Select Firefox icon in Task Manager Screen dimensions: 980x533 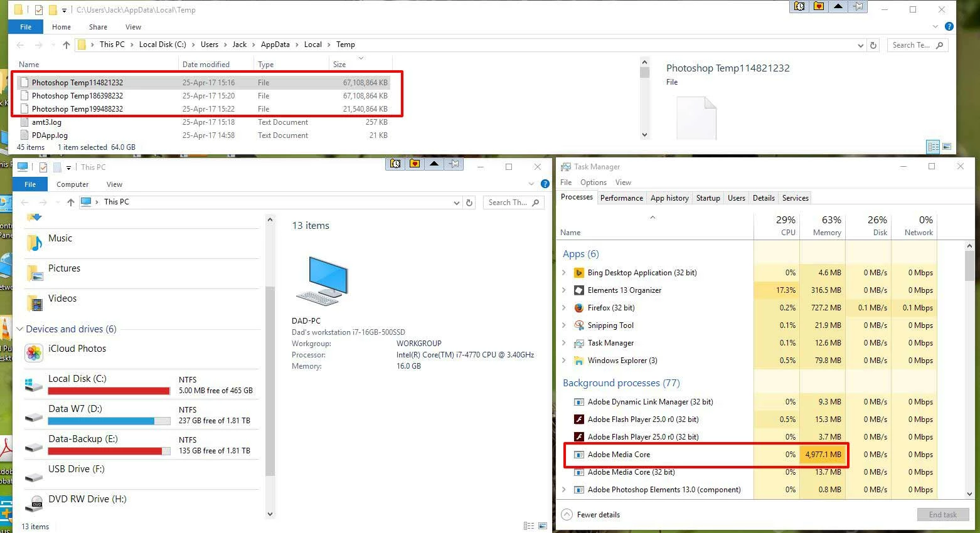coord(579,308)
